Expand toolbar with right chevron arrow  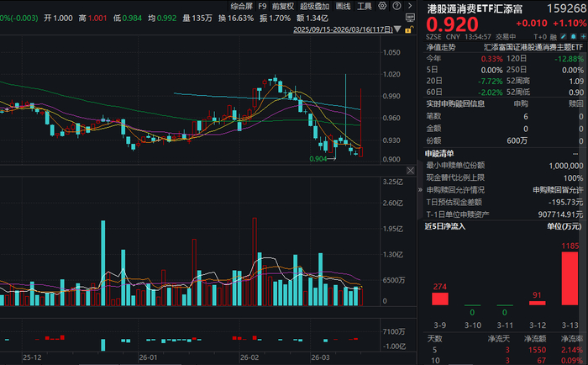[x=410, y=6]
